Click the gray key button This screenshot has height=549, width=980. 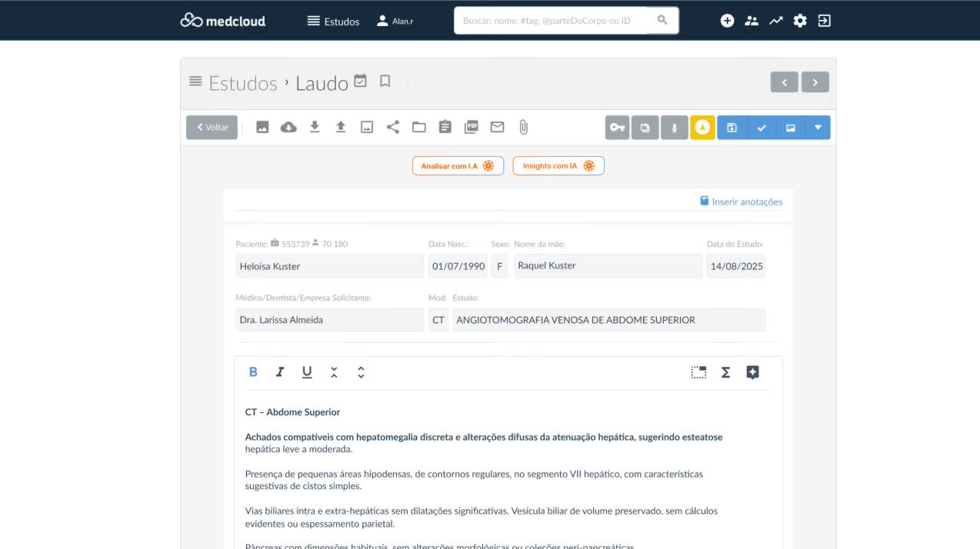coord(617,128)
